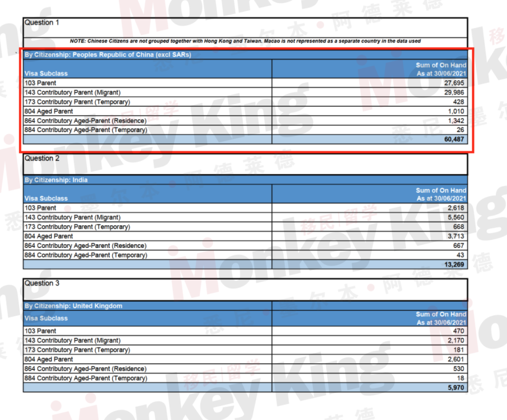Select the 'By Citizenship: India' header

pyautogui.click(x=56, y=180)
